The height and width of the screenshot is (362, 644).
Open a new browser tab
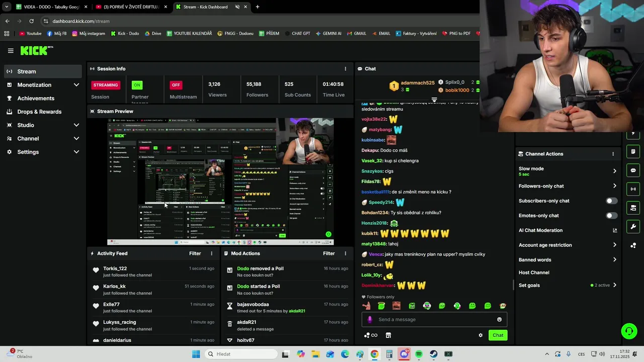[258, 7]
